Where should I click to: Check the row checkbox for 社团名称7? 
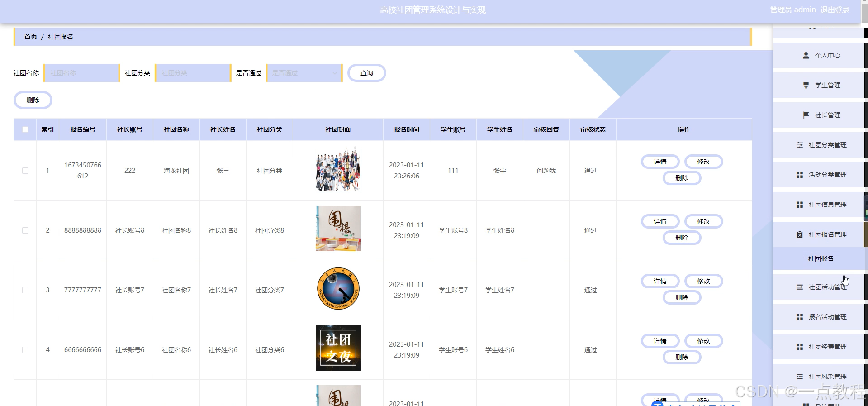25,290
